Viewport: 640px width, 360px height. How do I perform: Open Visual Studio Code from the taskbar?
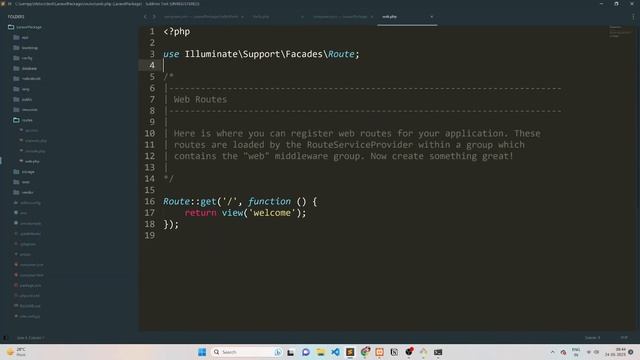335,352
